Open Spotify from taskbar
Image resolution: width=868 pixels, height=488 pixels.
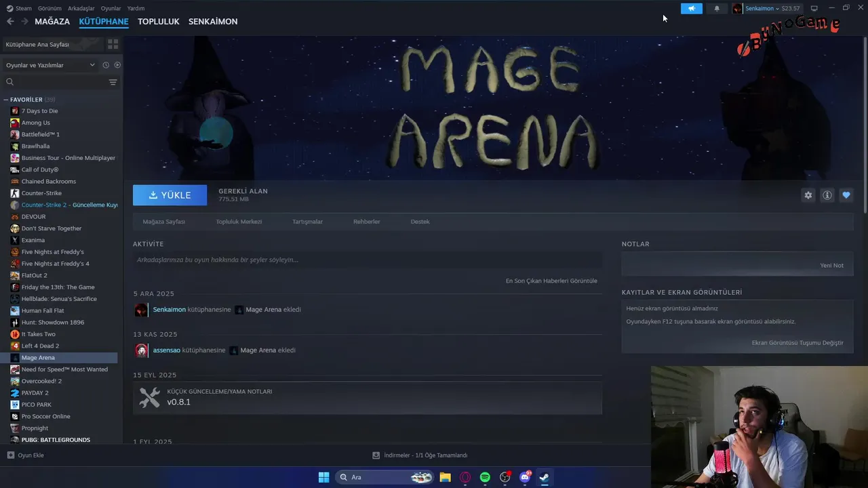(485, 477)
